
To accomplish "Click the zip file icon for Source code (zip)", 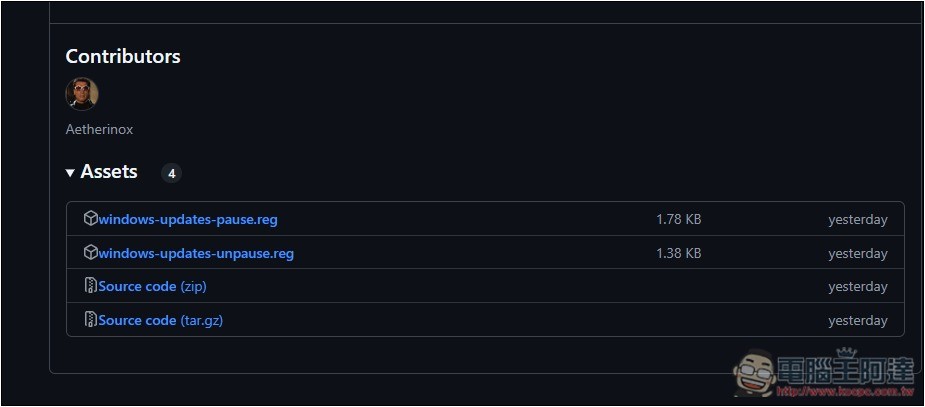I will (x=90, y=286).
